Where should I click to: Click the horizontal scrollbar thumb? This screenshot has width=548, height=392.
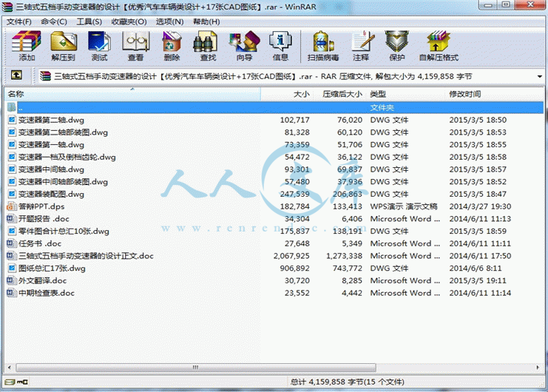196,367
